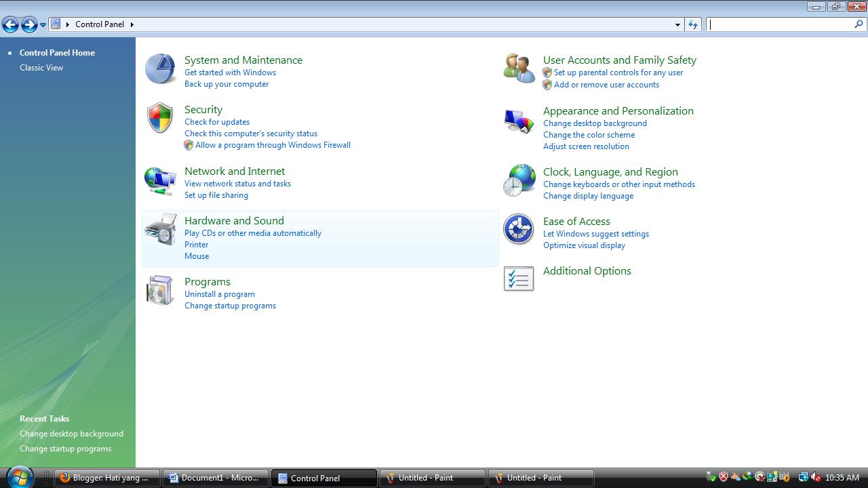
Task: Click View network status and tasks
Action: [237, 184]
